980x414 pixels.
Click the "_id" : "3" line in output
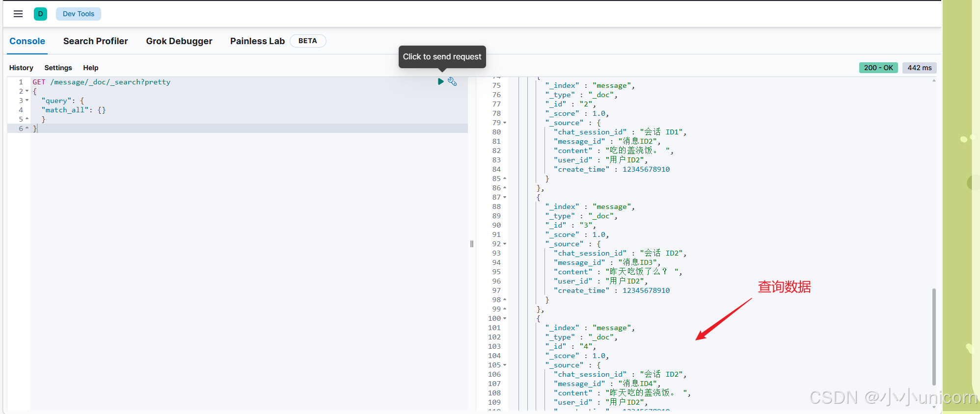tap(571, 225)
